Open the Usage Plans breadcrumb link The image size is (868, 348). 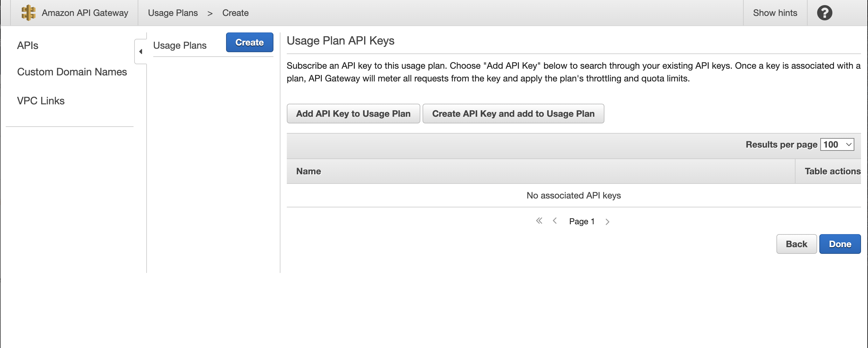173,13
